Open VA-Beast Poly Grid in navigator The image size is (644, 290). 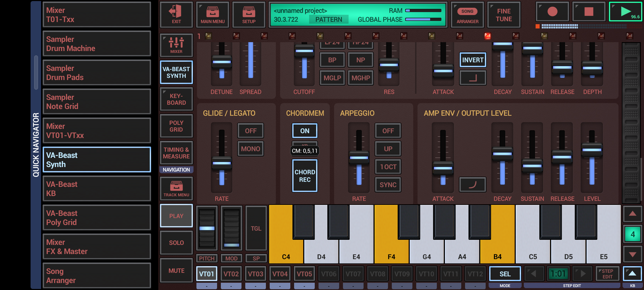97,218
